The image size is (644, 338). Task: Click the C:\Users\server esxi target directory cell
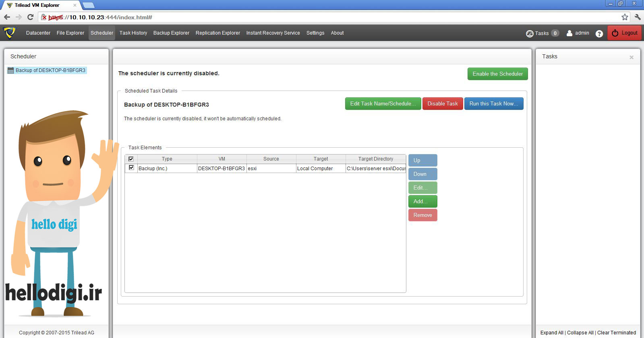376,169
